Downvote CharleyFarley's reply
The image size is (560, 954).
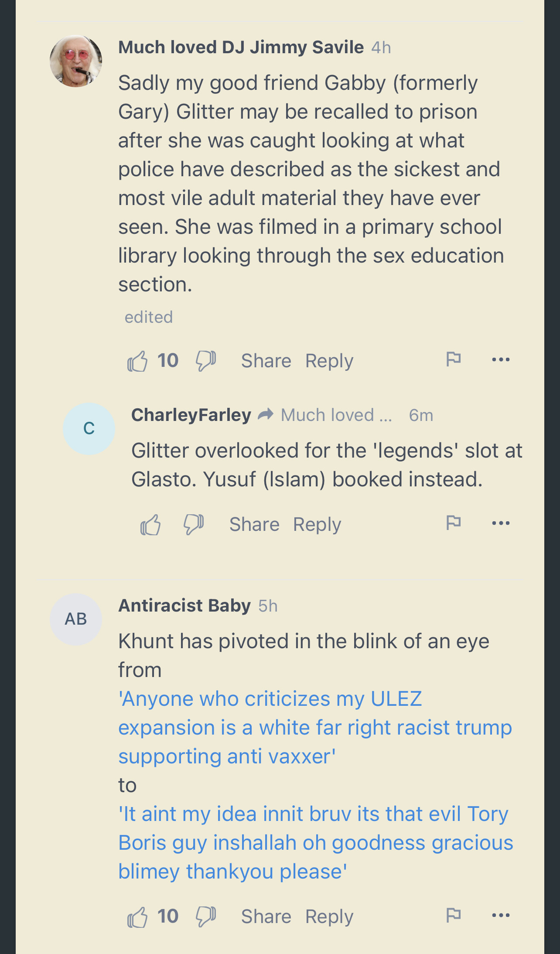pos(193,524)
